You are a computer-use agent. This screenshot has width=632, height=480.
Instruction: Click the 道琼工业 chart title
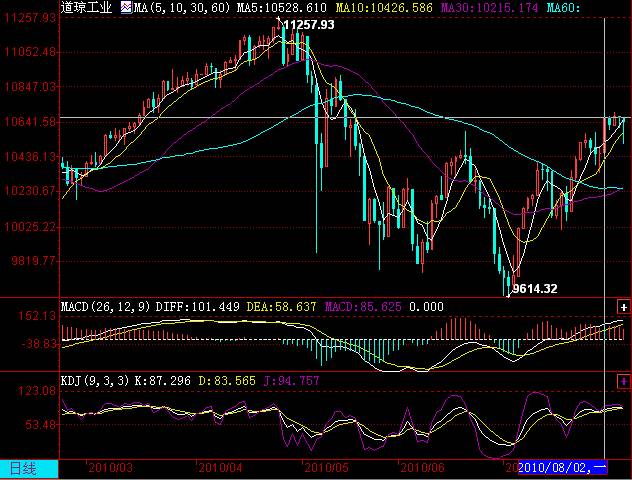pos(86,7)
